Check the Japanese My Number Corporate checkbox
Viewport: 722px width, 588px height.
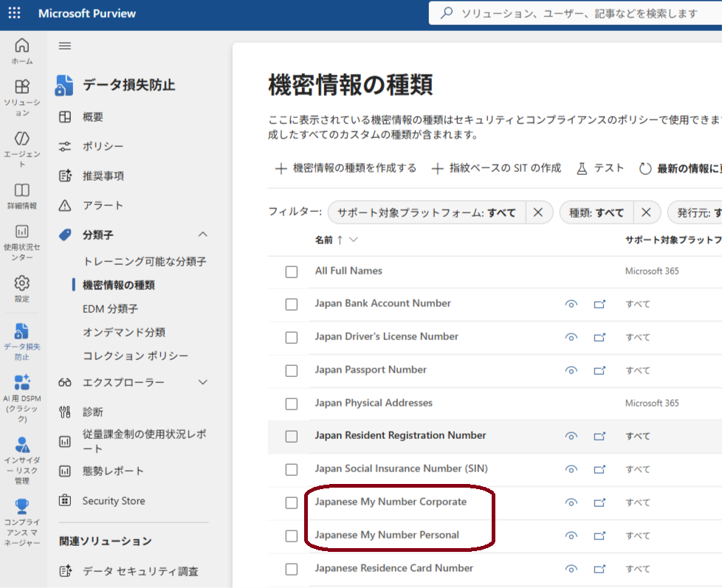point(292,502)
